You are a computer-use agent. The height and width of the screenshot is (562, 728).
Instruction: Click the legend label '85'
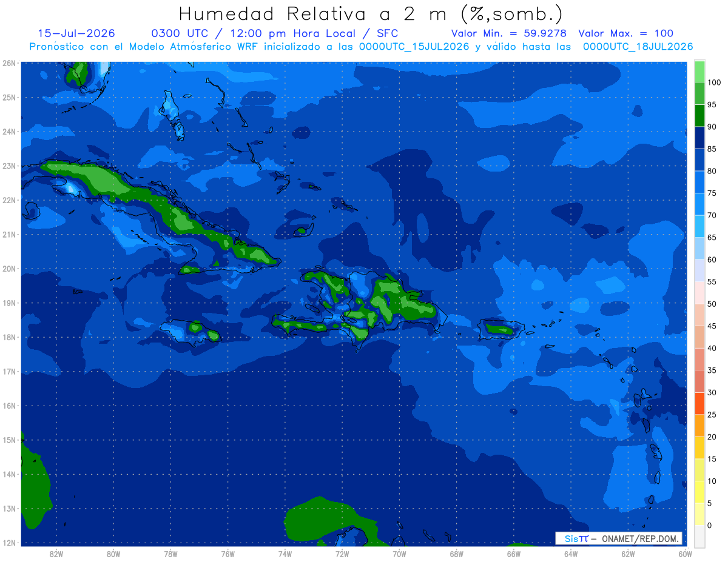(x=712, y=149)
